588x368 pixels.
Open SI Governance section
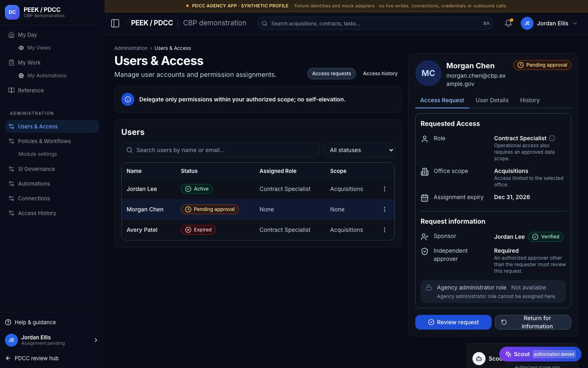pos(52,169)
